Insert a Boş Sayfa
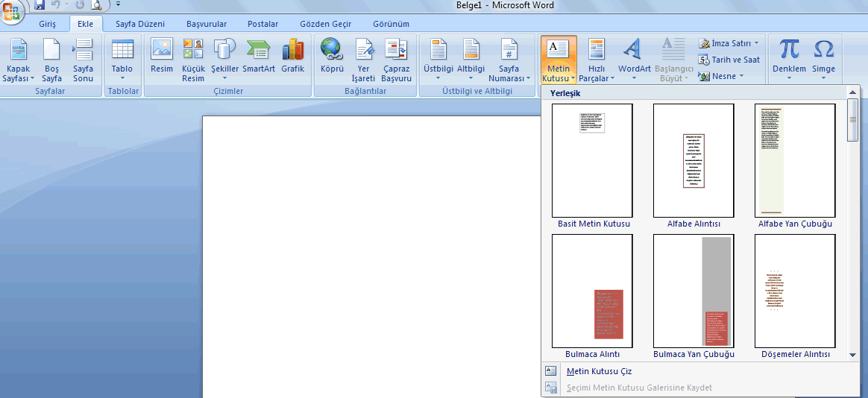 point(51,60)
